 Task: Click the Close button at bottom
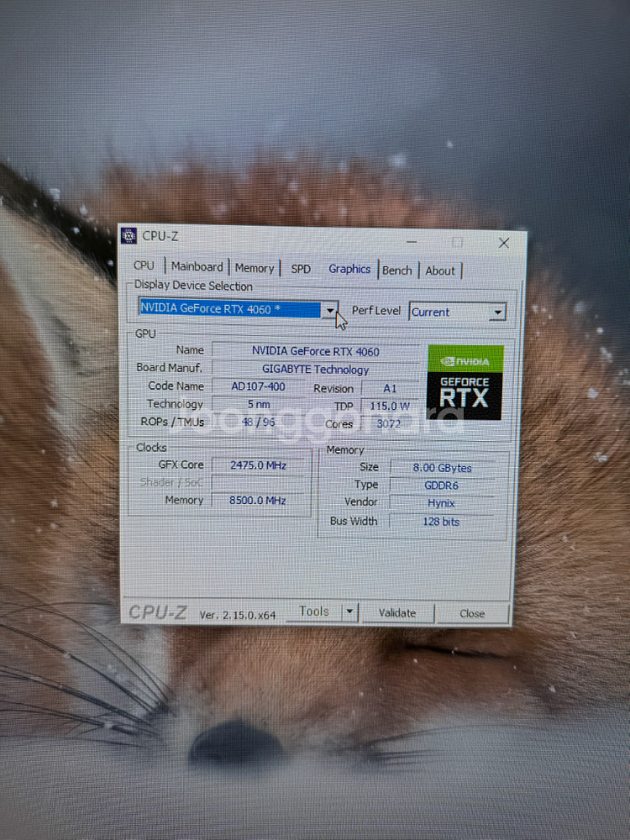472,614
